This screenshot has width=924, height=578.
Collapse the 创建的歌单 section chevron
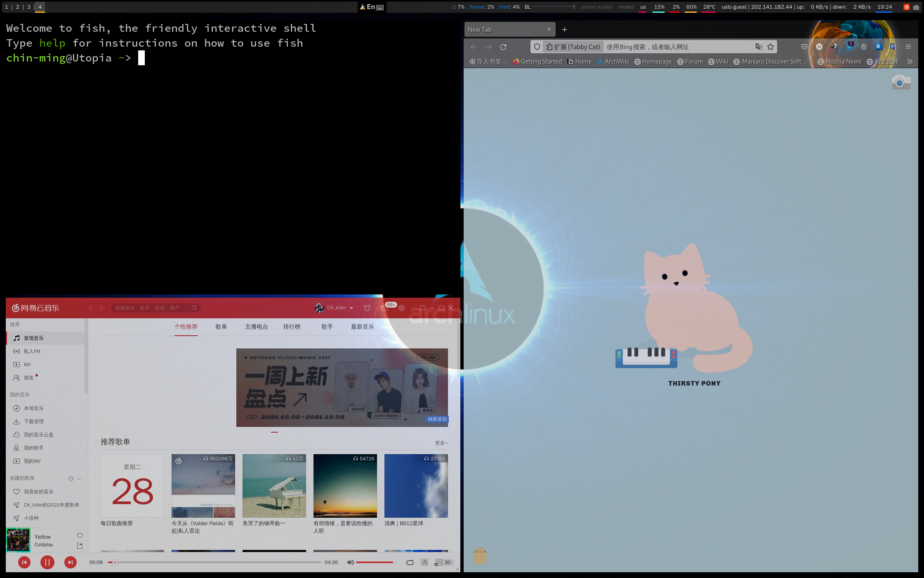click(79, 479)
